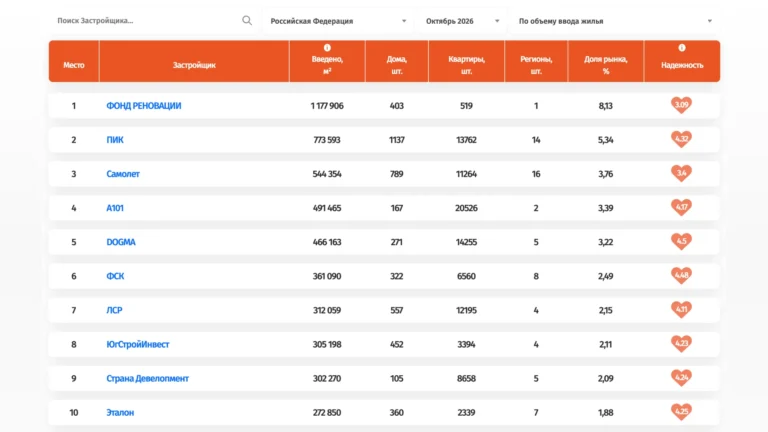Viewport: 768px width, 432px height.
Task: Click reliability heart for ФСК
Action: [681, 275]
